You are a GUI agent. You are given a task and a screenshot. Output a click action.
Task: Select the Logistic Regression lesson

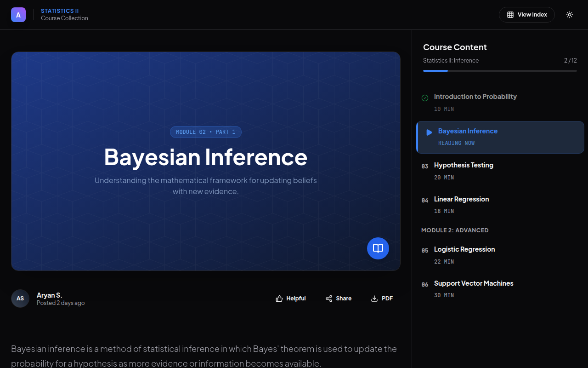(x=464, y=249)
